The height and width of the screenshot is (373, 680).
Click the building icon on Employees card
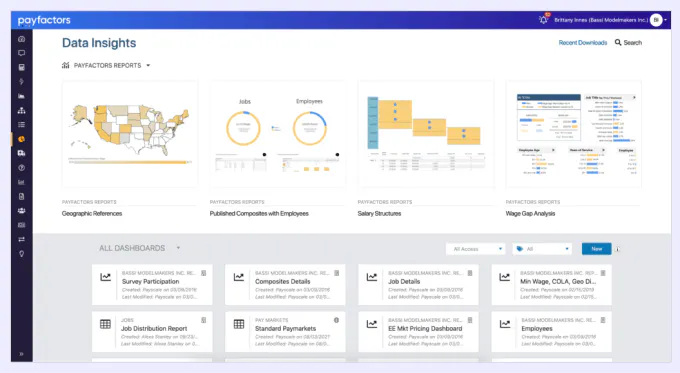(603, 320)
